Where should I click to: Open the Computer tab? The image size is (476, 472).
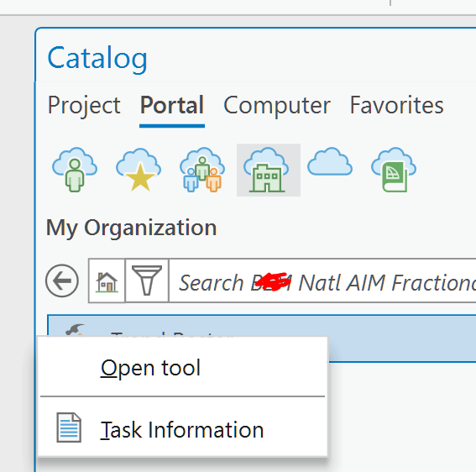click(277, 105)
